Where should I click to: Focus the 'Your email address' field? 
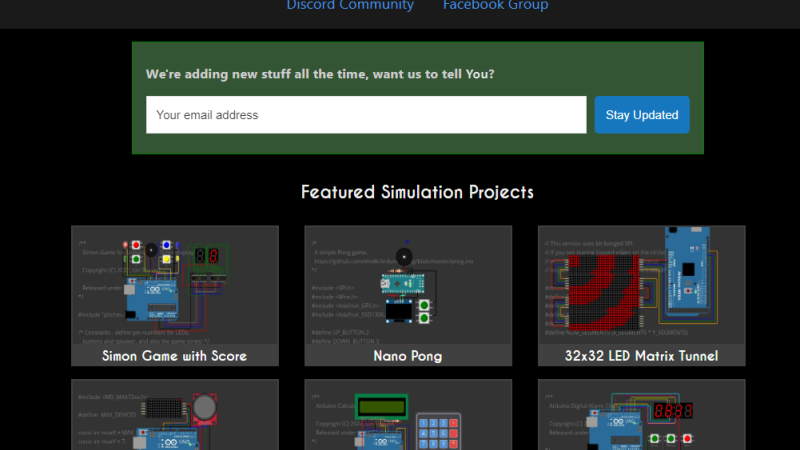point(366,115)
